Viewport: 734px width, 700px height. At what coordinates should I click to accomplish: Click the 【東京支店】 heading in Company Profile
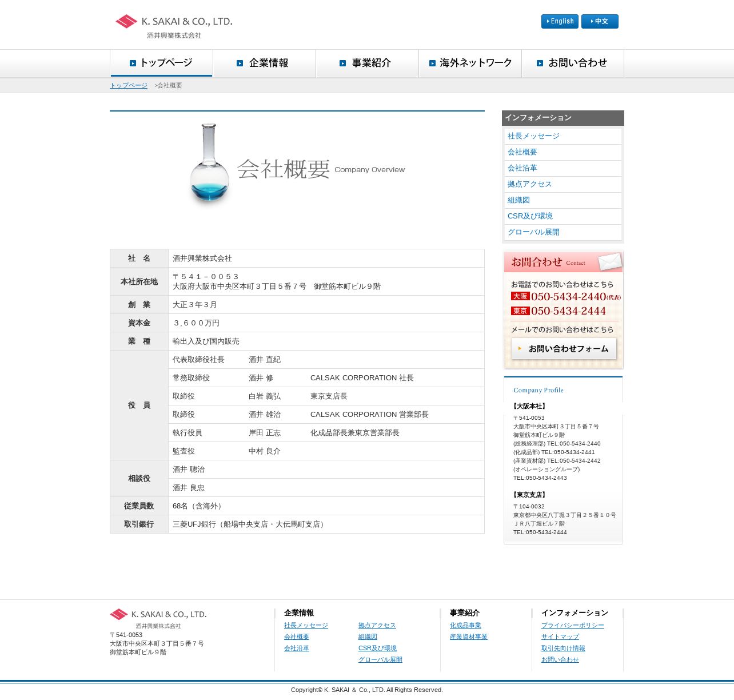[x=530, y=495]
